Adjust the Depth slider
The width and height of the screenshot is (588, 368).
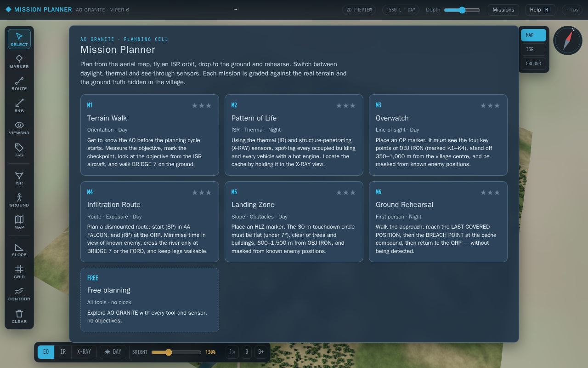[462, 10]
